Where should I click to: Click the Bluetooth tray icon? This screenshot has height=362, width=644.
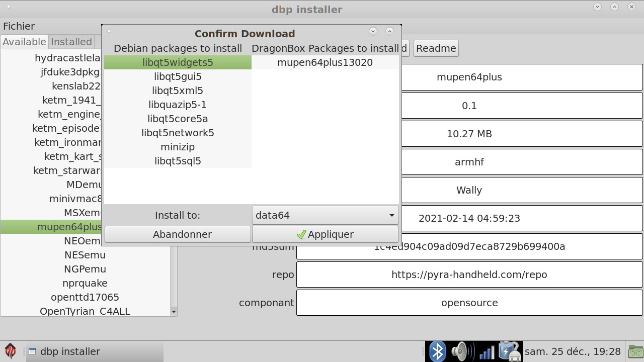pyautogui.click(x=437, y=351)
